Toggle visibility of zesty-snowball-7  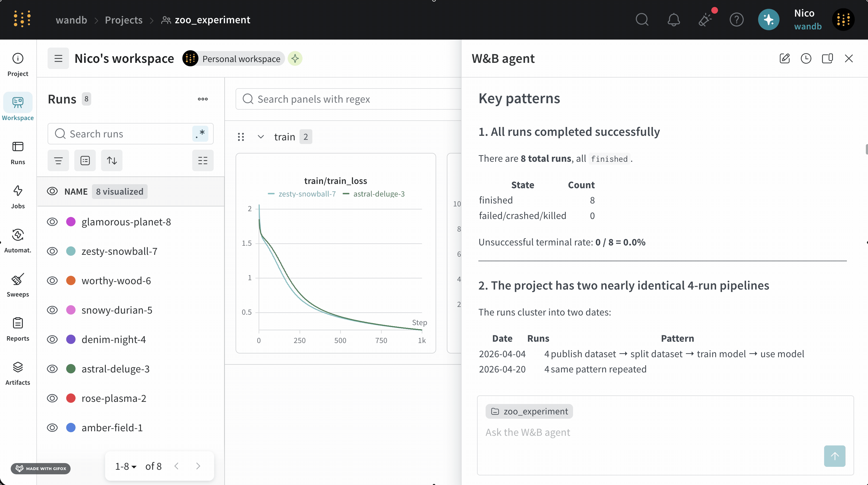pos(52,251)
